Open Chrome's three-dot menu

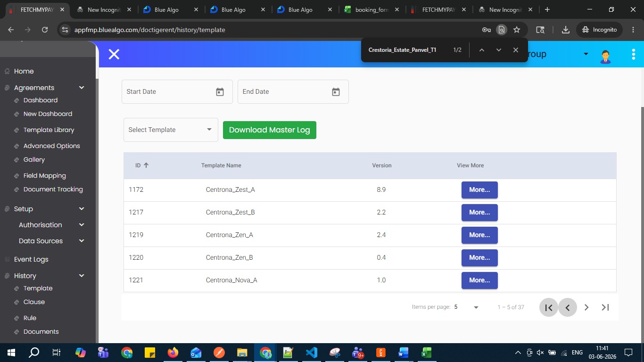pyautogui.click(x=633, y=30)
